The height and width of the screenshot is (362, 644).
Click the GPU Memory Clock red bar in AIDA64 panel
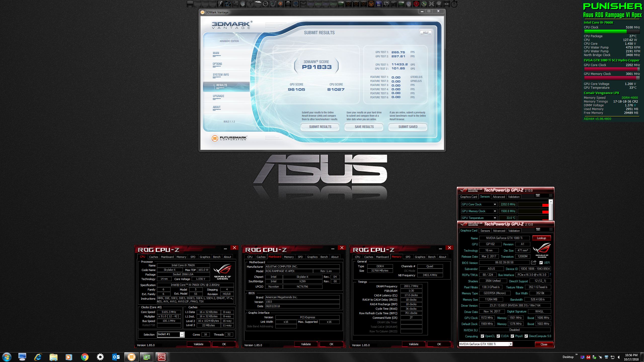612,78
